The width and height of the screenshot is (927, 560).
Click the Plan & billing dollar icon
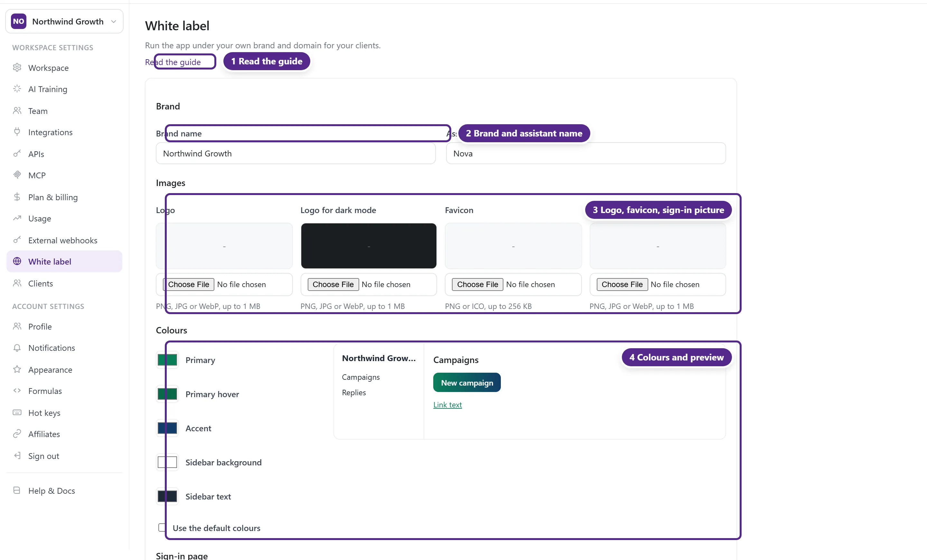tap(17, 197)
